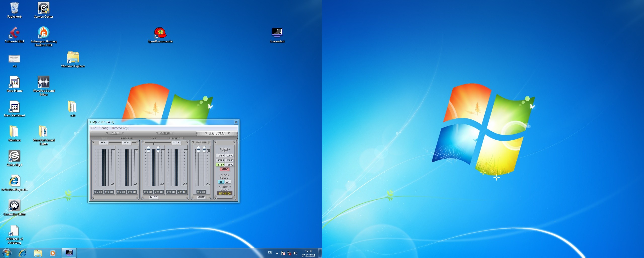Select the Guitar Rig 4 icon
The height and width of the screenshot is (258, 644).
pyautogui.click(x=14, y=158)
